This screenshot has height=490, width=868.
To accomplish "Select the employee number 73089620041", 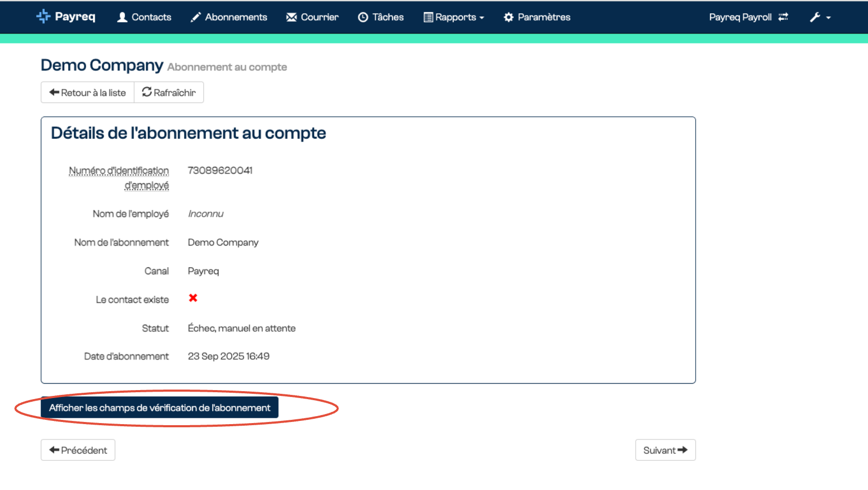I will pos(220,171).
